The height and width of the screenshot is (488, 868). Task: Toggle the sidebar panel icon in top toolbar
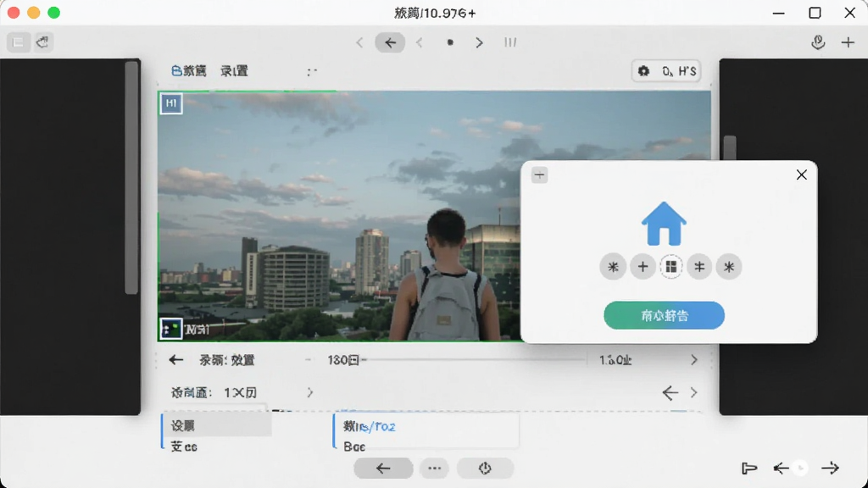coord(19,42)
